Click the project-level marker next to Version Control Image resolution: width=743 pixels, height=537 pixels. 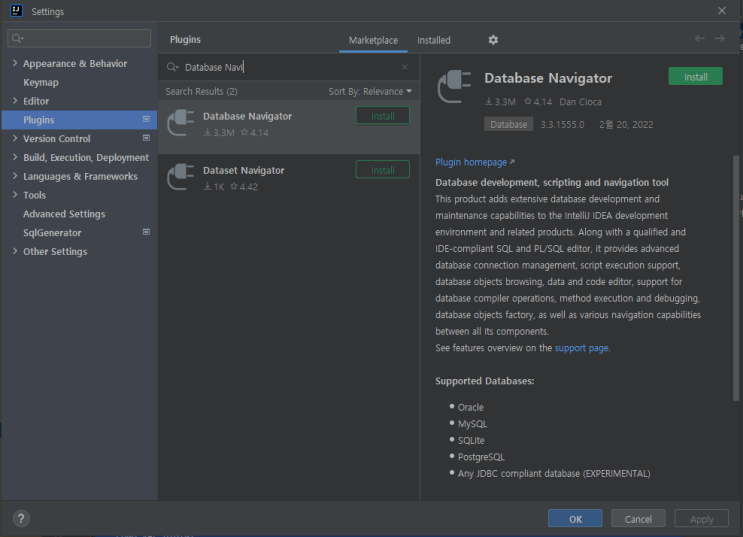tap(146, 138)
